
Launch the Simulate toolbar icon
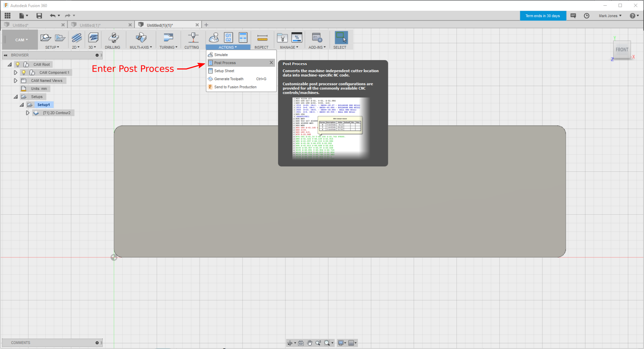(214, 38)
